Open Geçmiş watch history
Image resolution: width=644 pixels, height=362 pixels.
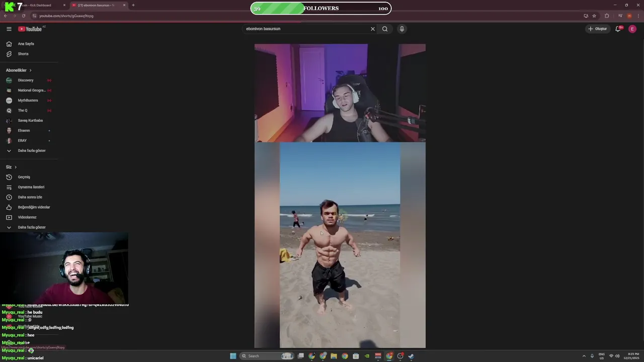click(x=24, y=177)
